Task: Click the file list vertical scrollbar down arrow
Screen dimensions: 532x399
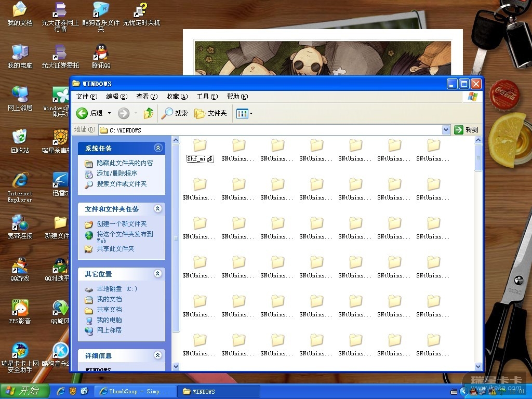Action: (x=478, y=366)
